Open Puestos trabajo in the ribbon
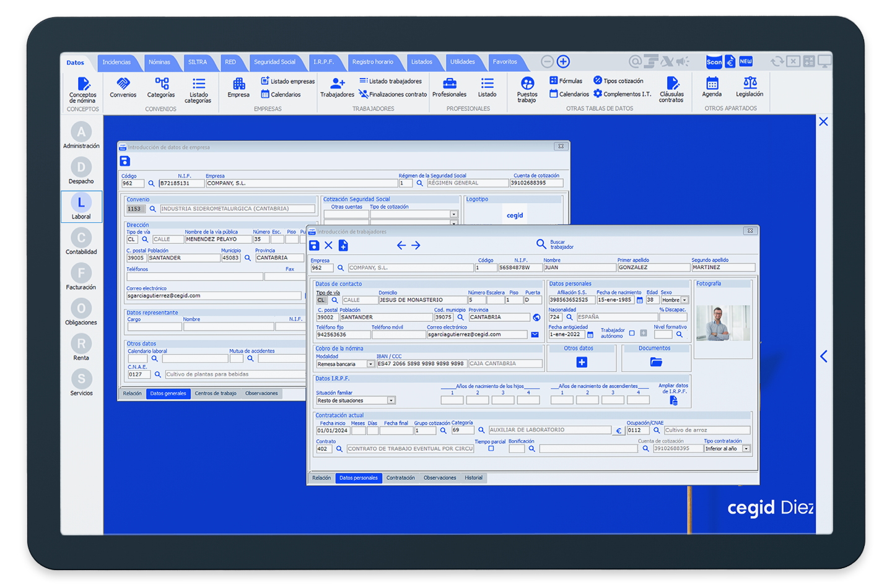The image size is (892, 588). click(x=527, y=88)
